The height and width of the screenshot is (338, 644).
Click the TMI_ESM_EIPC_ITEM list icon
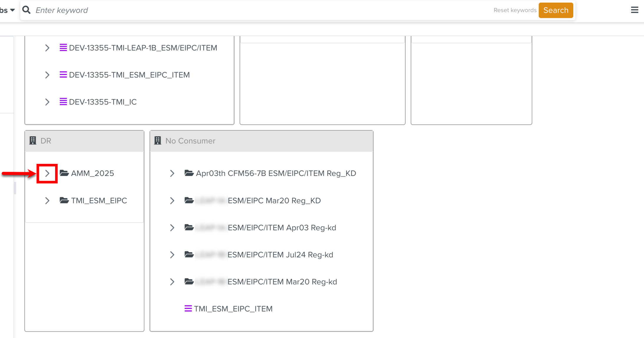click(188, 309)
